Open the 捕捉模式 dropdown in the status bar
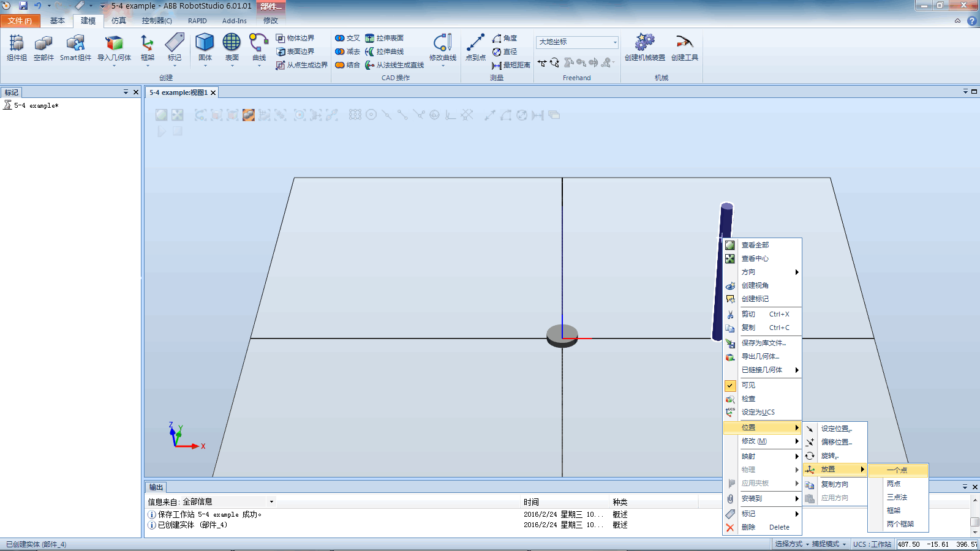Screen dimensions: 980x551 tap(829, 544)
